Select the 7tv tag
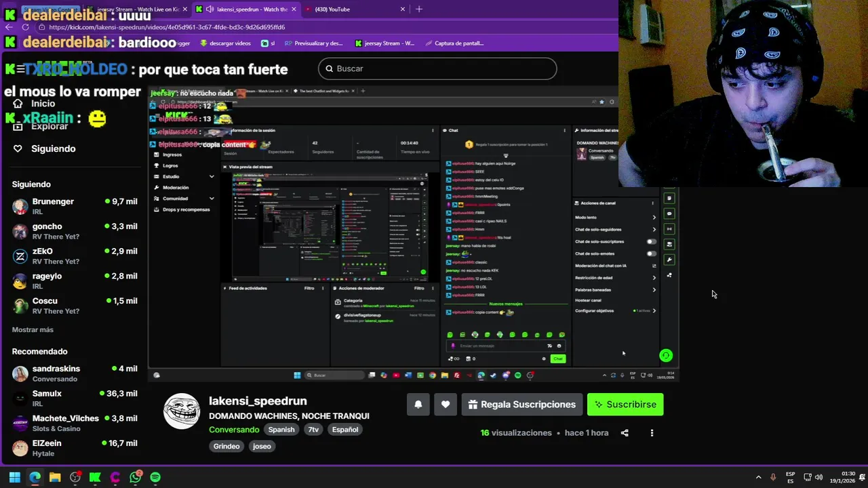 pyautogui.click(x=313, y=430)
